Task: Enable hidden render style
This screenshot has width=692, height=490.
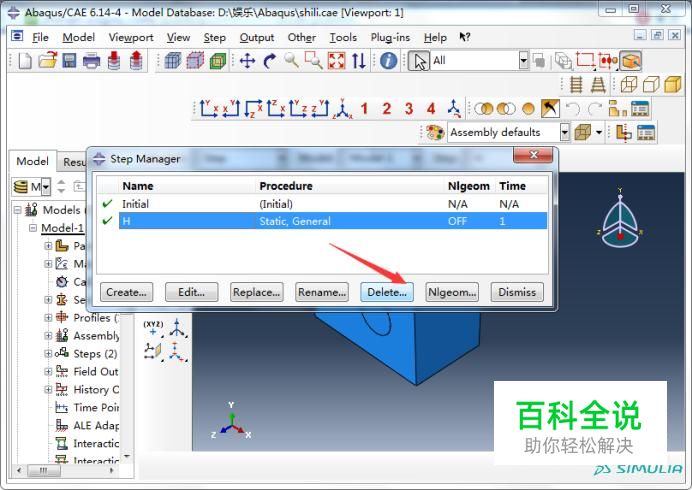Action: click(651, 84)
